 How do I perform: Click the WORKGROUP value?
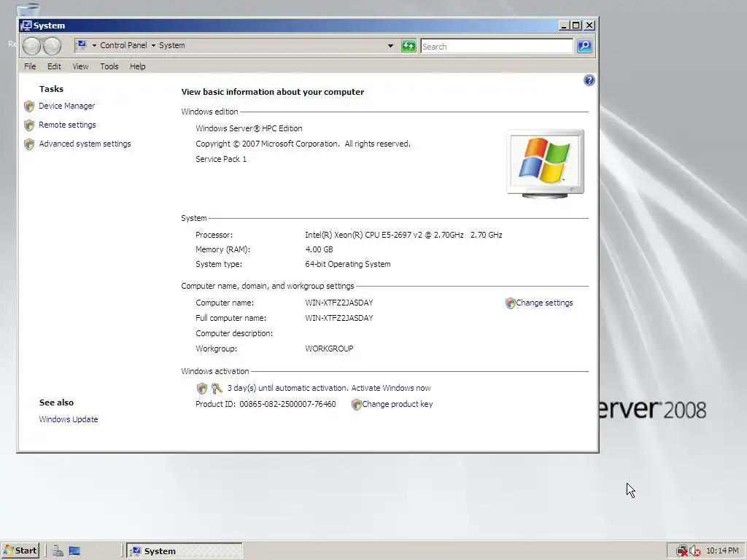click(329, 349)
